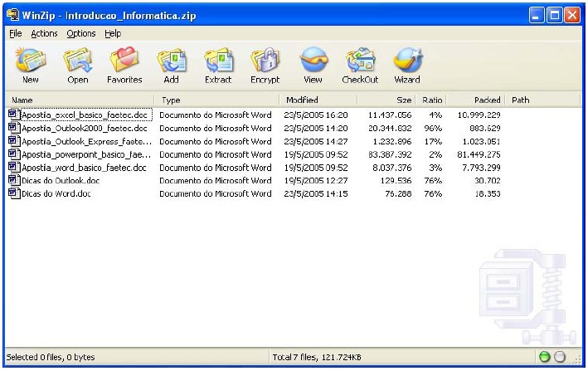Click the New archive toolbar icon
The image size is (588, 371).
(x=31, y=60)
